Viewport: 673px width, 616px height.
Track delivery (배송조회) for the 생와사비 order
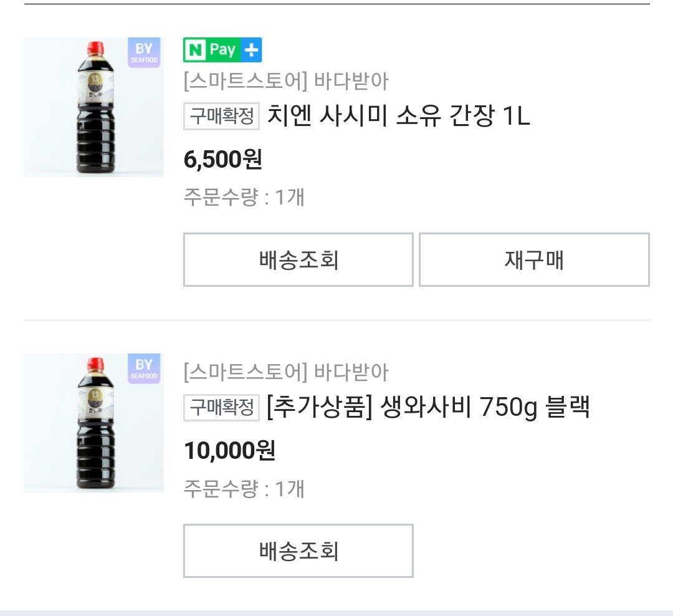(298, 551)
